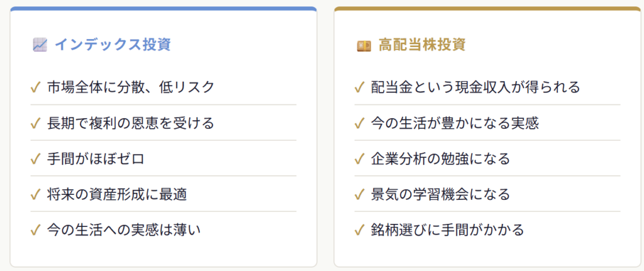Viewport: 644px width, 271px height.
Task: Click checkmark next to 長期で複利の恩恵を受ける
Action: 35,123
